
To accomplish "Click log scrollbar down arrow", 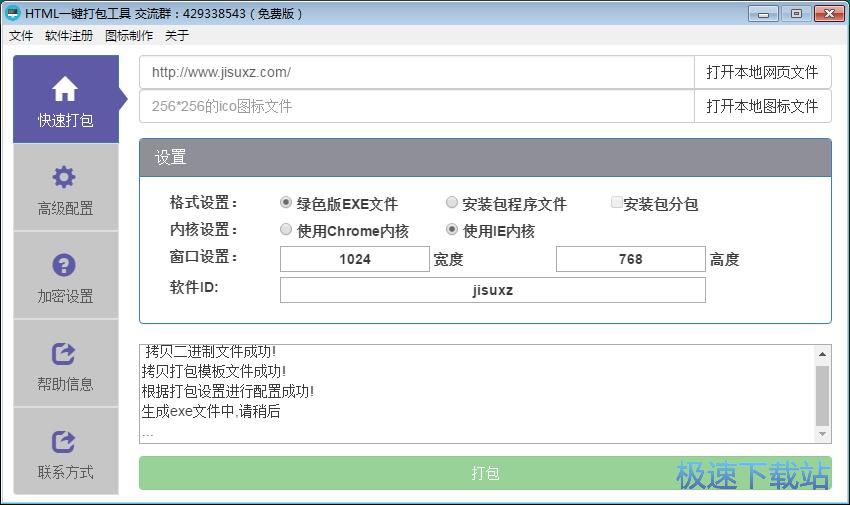I will [822, 434].
